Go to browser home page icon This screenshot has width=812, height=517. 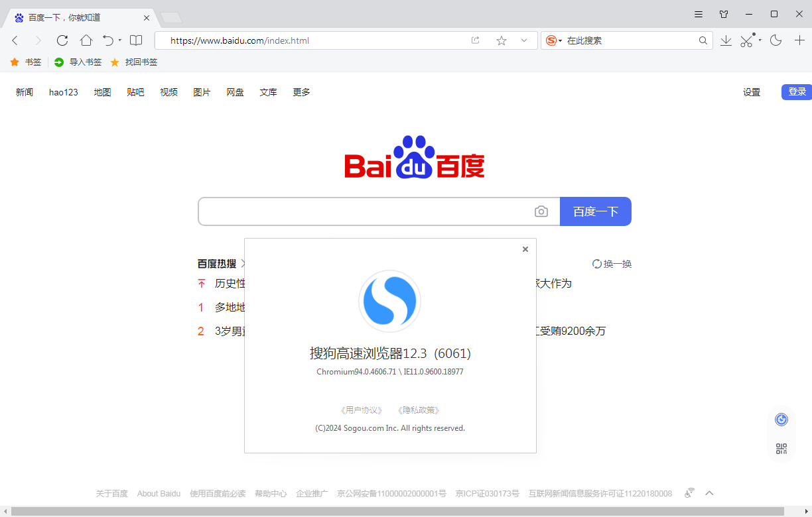86,40
